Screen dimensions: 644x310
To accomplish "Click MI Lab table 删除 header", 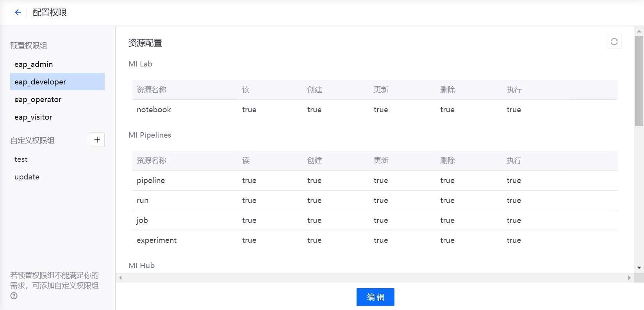I will [x=448, y=90].
